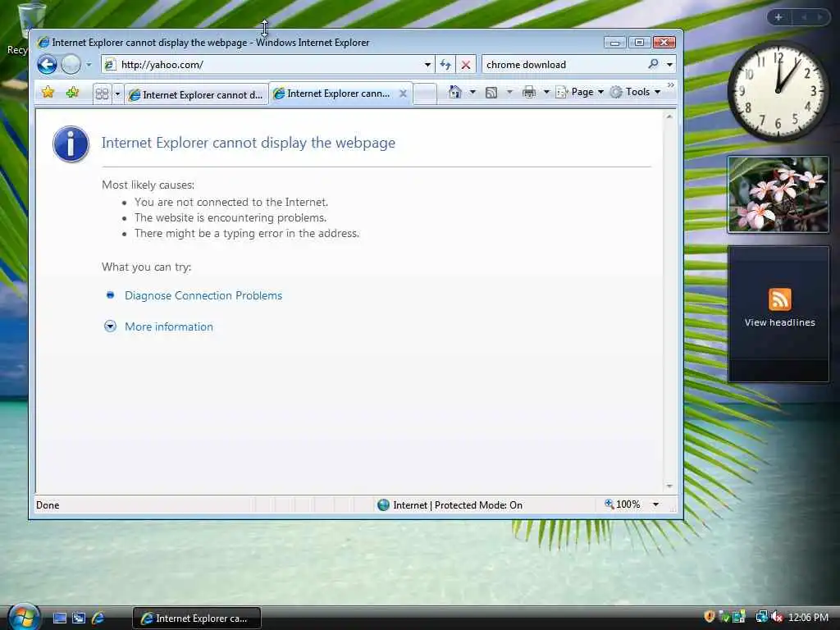Click the sidebar Clock gadget
Image resolution: width=840 pixels, height=630 pixels.
(778, 91)
